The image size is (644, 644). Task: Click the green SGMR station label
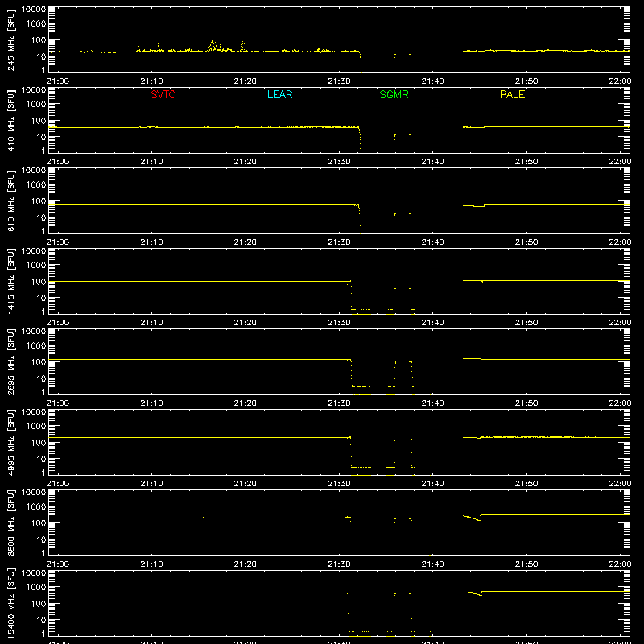point(394,94)
